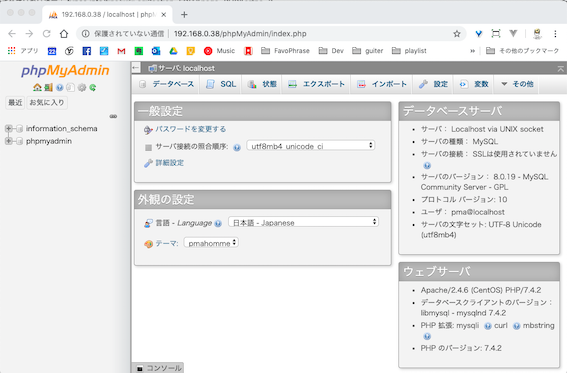Open the 詳細設定 link
This screenshot has height=373, width=567.
click(x=170, y=163)
